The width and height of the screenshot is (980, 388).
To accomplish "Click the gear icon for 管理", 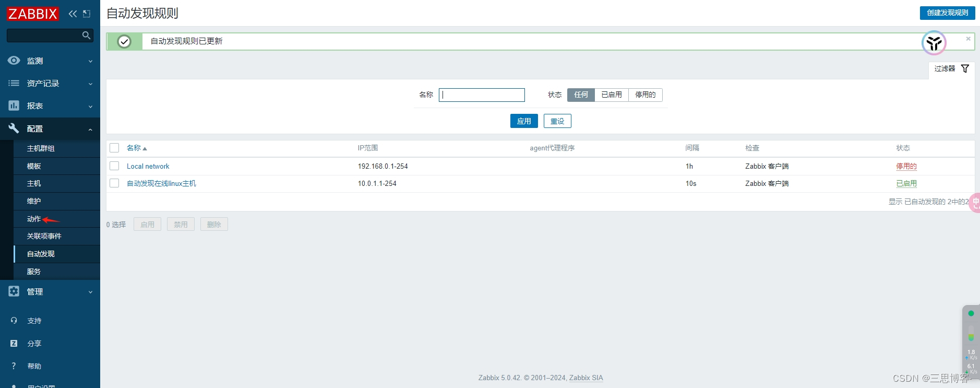I will pos(14,291).
